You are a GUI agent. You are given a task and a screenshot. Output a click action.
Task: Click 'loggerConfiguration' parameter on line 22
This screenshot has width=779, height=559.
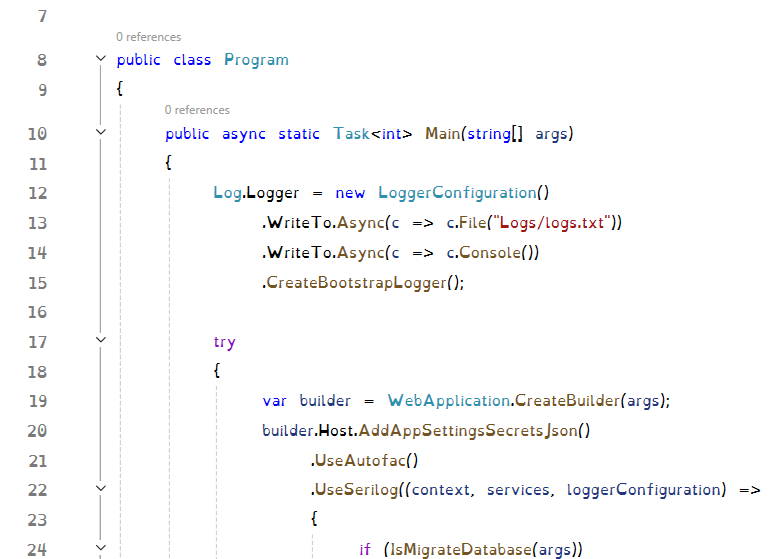tap(643, 490)
